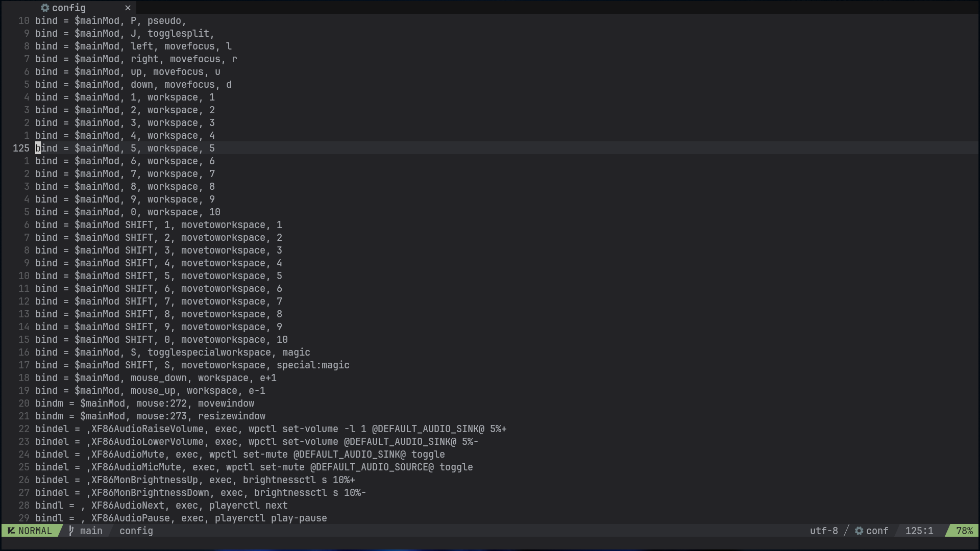Click 'mouse:273, resizewindow' bindm line
This screenshot has width=980, height=551.
tap(150, 416)
